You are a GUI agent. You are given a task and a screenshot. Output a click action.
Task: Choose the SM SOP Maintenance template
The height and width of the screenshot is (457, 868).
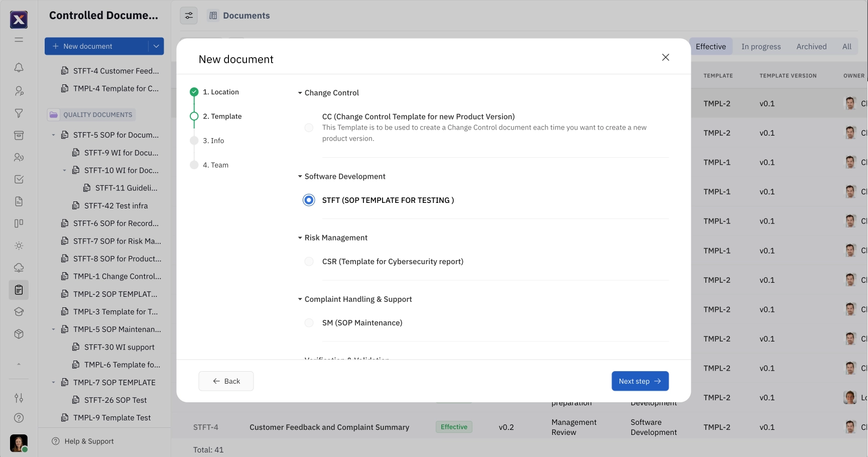(309, 323)
